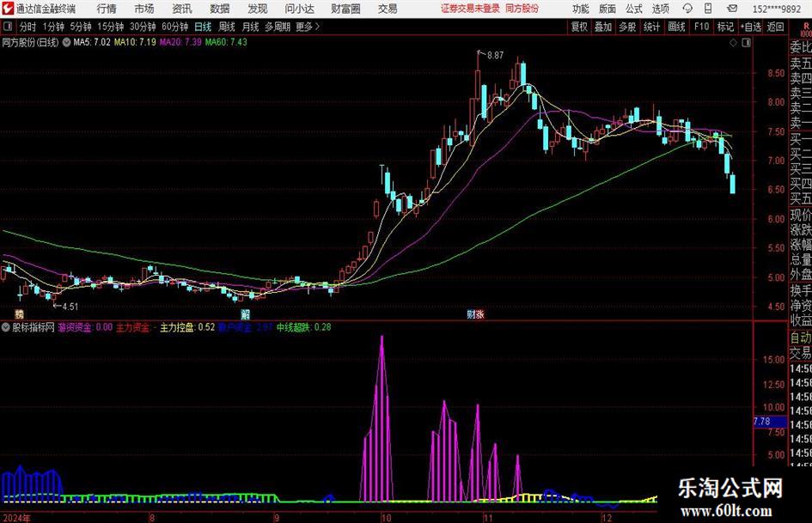Click the 通达信 app logo icon
812x523 pixels.
[x=7, y=9]
